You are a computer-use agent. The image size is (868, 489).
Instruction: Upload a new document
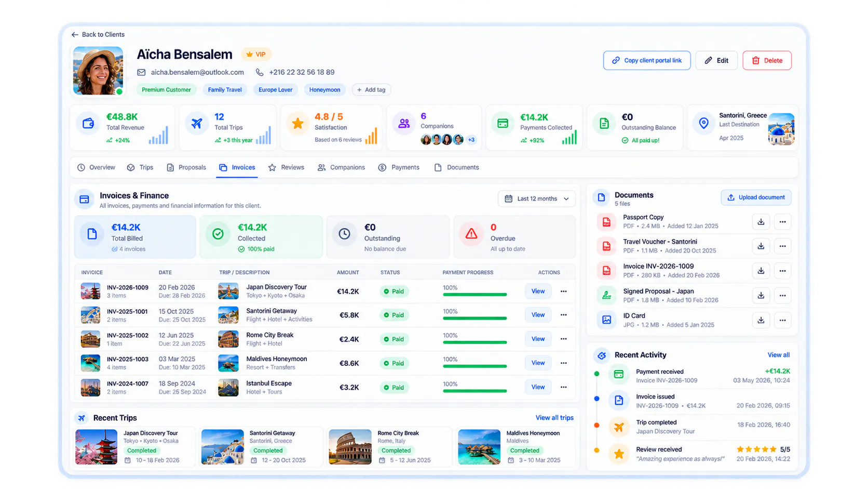tap(756, 197)
